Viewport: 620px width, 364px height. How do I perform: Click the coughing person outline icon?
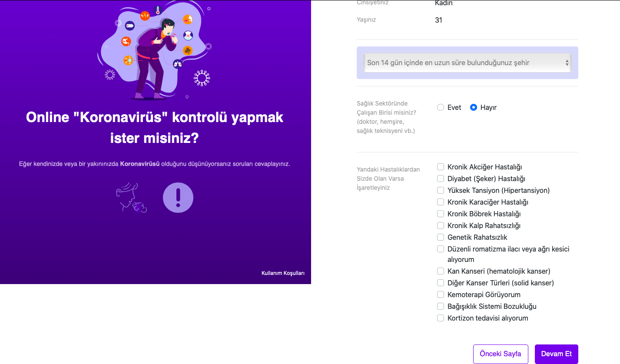pos(131,198)
